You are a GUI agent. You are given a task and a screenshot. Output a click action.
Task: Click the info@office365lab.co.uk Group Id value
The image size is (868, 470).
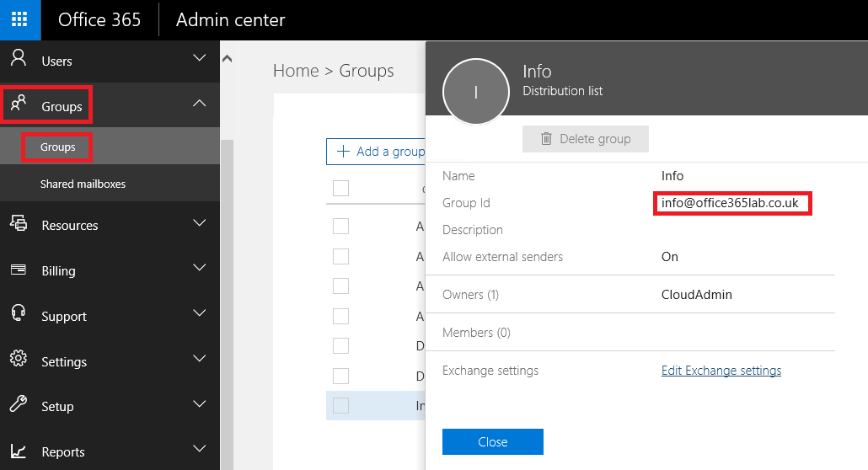click(730, 203)
